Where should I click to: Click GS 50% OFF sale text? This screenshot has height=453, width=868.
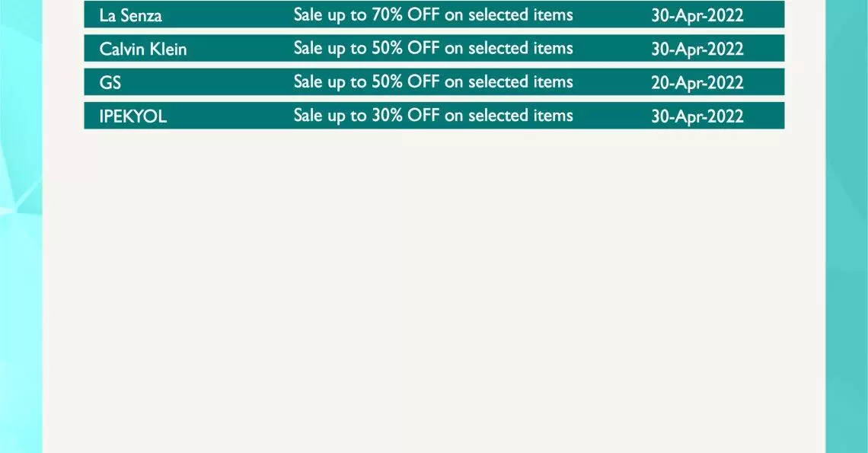coord(433,82)
